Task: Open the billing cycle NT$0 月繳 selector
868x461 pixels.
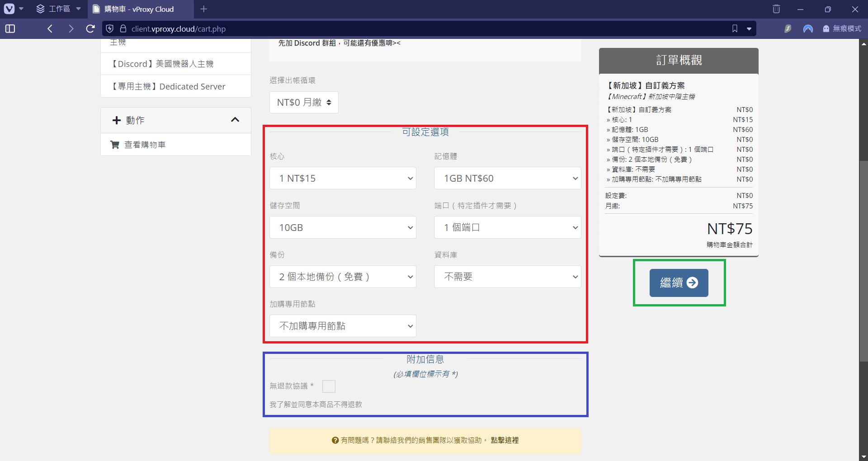Action: 304,103
